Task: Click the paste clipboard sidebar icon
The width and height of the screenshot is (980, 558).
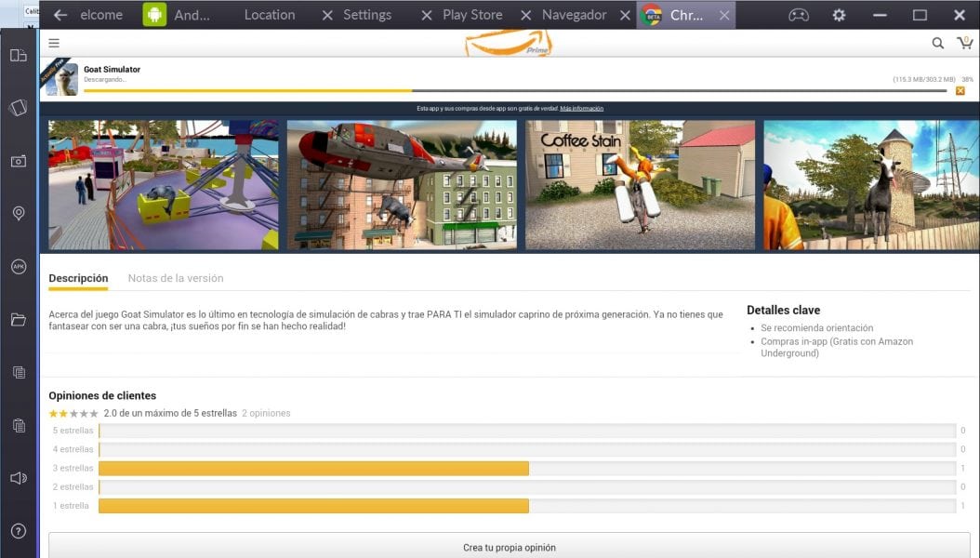Action: pos(18,426)
